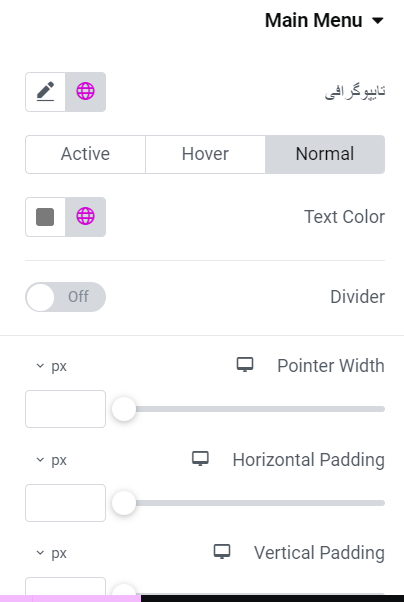Click the Vertical Padding desktop device icon
Screen dimensions: 404x602
click(222, 552)
